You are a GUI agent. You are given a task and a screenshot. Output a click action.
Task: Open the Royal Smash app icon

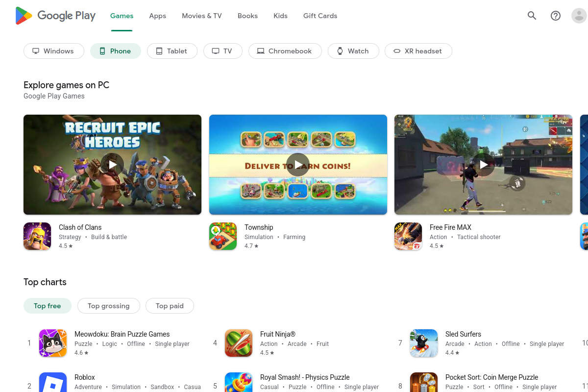pyautogui.click(x=239, y=383)
